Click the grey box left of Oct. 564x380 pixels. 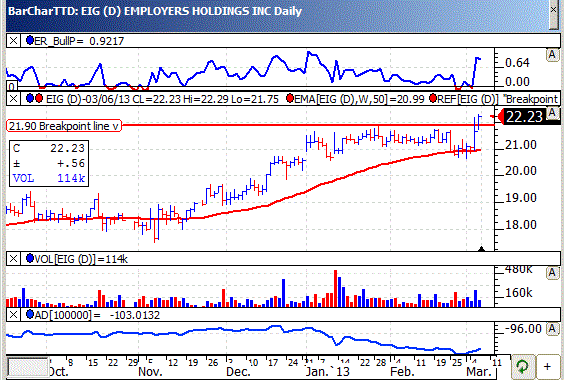28,367
